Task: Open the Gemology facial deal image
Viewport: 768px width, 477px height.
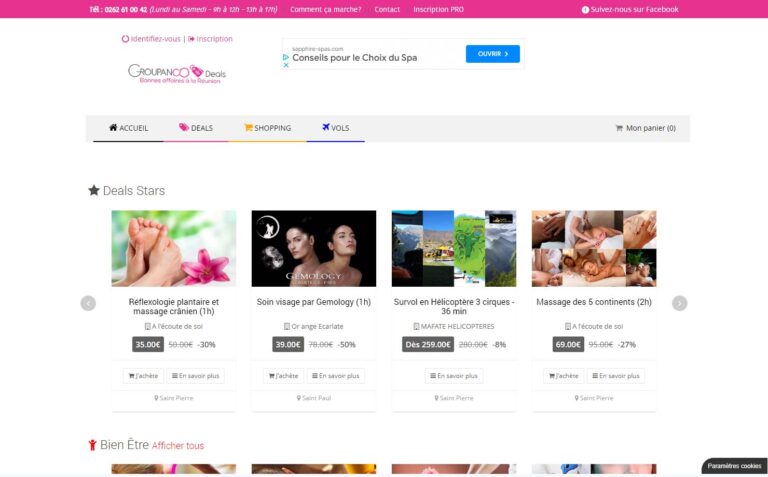Action: [x=314, y=248]
